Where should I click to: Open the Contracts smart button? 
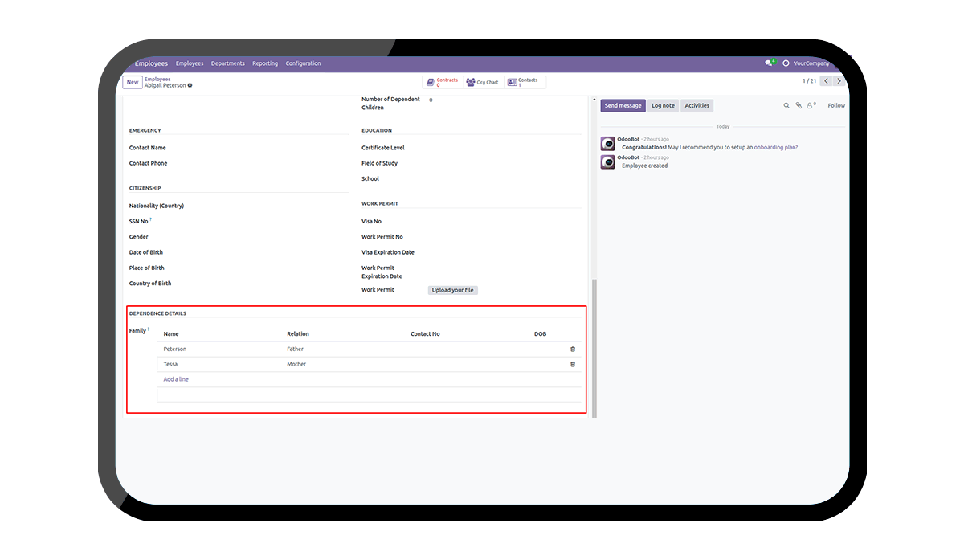pyautogui.click(x=442, y=82)
